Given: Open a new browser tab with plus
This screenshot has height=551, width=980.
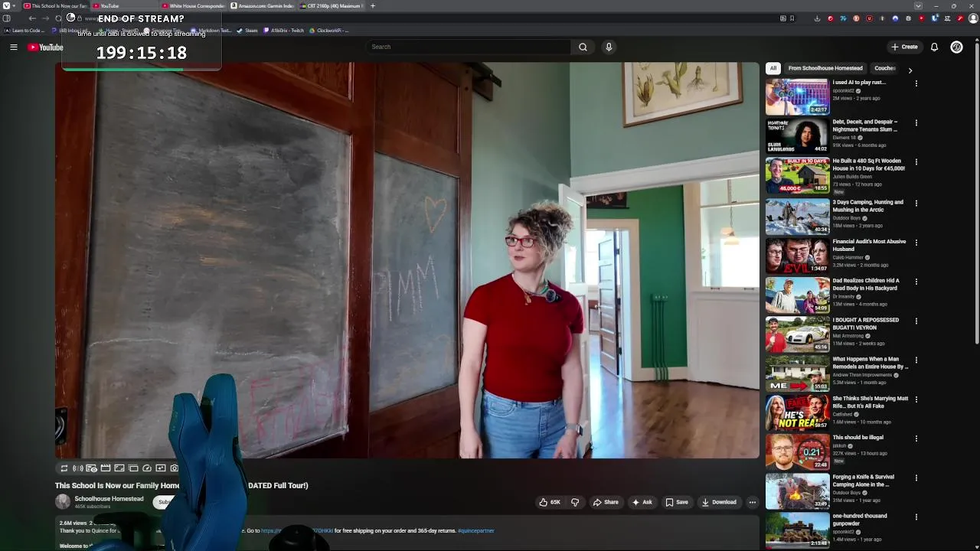Looking at the screenshot, I should pos(373,6).
